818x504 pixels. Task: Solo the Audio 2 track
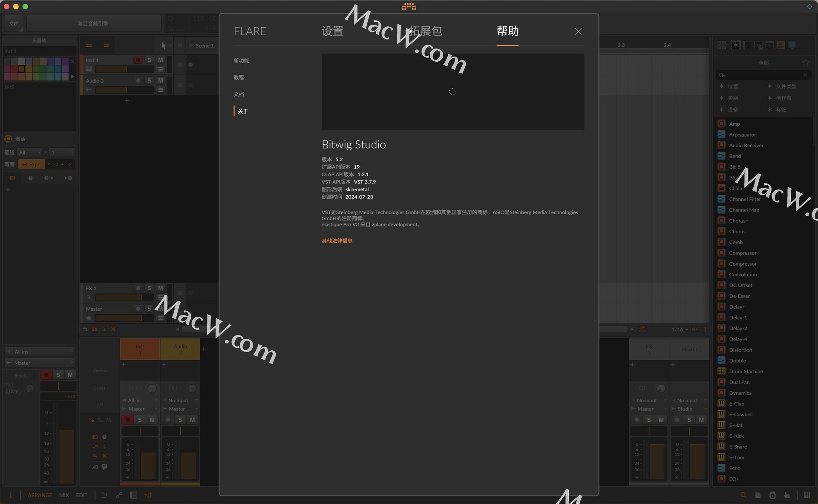click(149, 80)
